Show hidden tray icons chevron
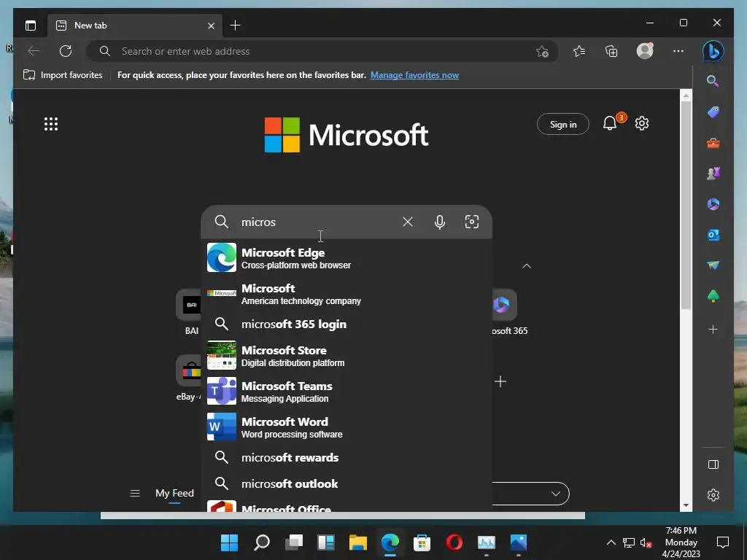 [611, 542]
